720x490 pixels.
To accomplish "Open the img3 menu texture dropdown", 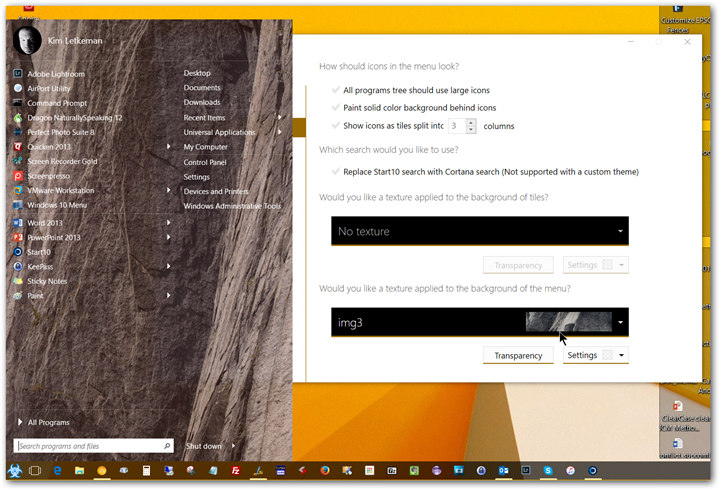I will point(480,322).
